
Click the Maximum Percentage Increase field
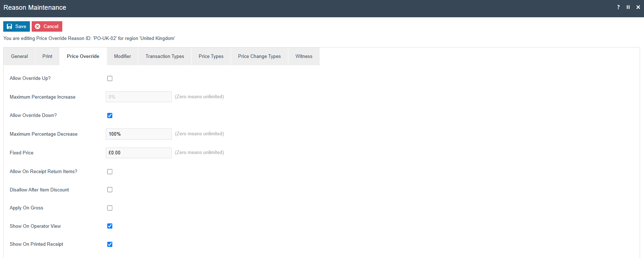(139, 97)
